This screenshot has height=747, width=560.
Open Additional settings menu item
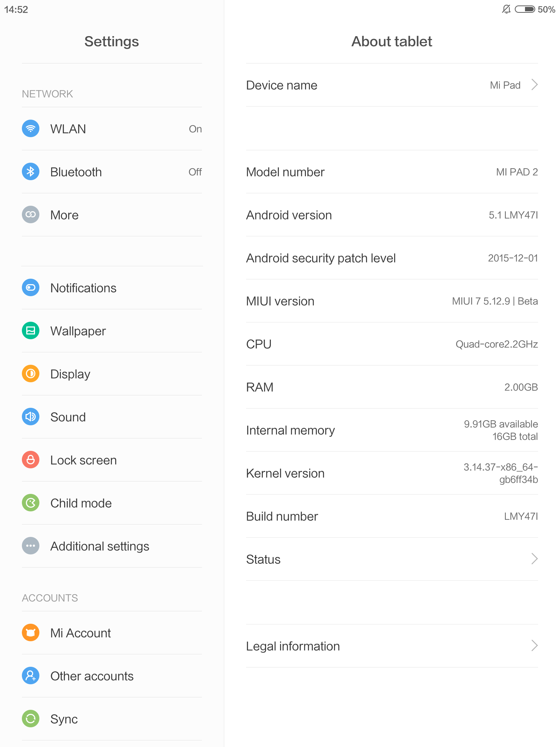click(112, 546)
